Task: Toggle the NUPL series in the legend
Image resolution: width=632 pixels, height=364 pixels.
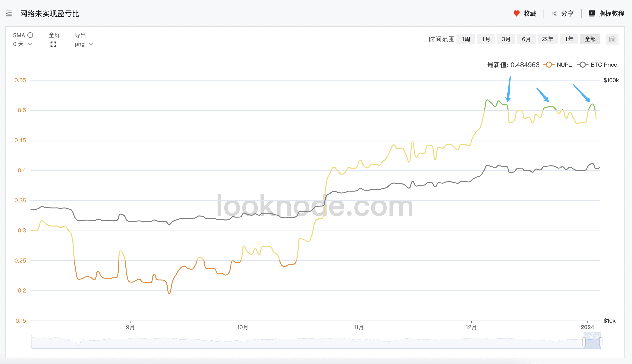Action: coord(564,65)
